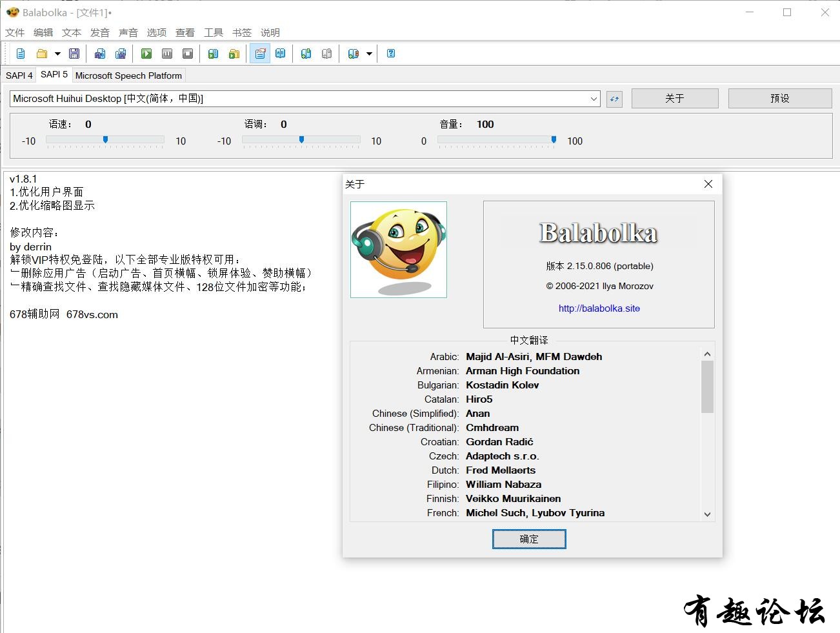Click the 'v1.8.1' line in the text editor
The height and width of the screenshot is (633, 840).
tap(23, 179)
